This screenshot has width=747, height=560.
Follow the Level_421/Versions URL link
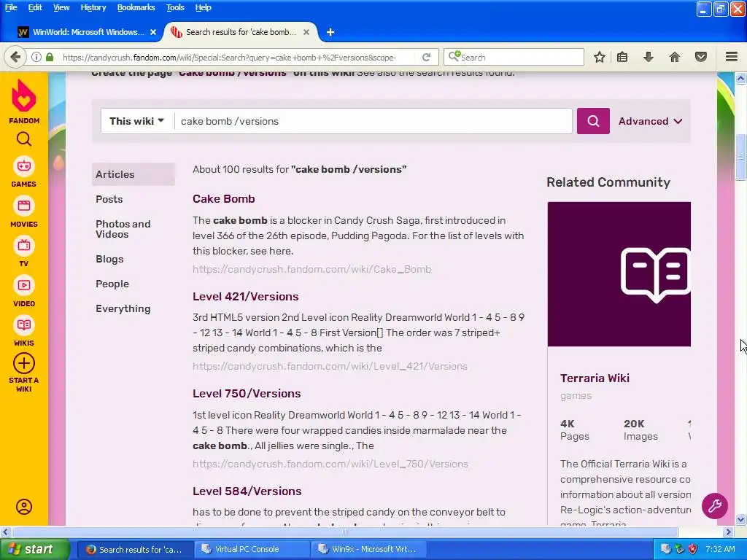tap(330, 366)
